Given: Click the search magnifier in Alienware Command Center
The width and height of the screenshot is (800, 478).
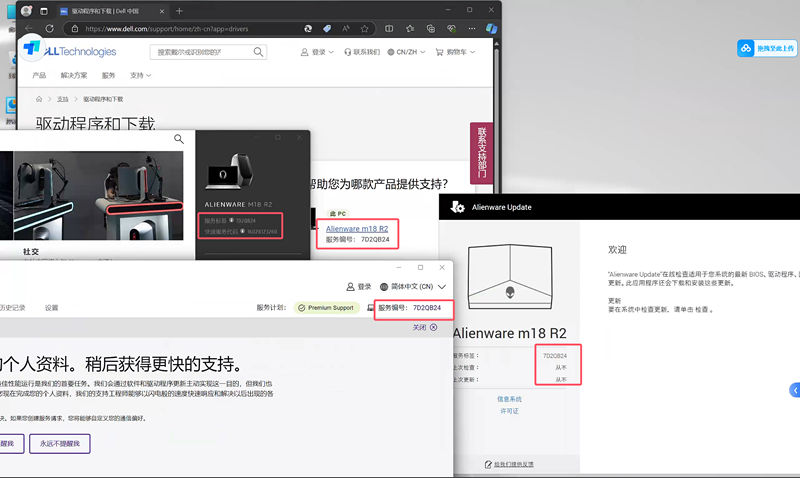Looking at the screenshot, I should tap(179, 139).
